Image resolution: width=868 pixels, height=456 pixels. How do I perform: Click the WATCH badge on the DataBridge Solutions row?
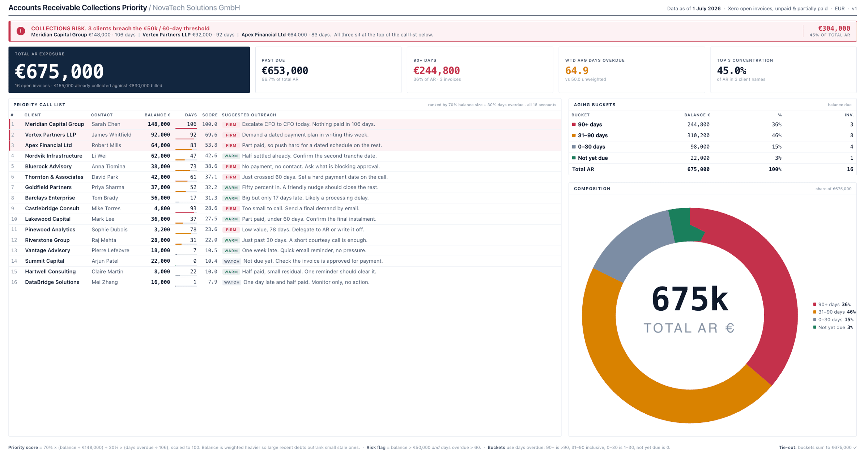pos(232,282)
